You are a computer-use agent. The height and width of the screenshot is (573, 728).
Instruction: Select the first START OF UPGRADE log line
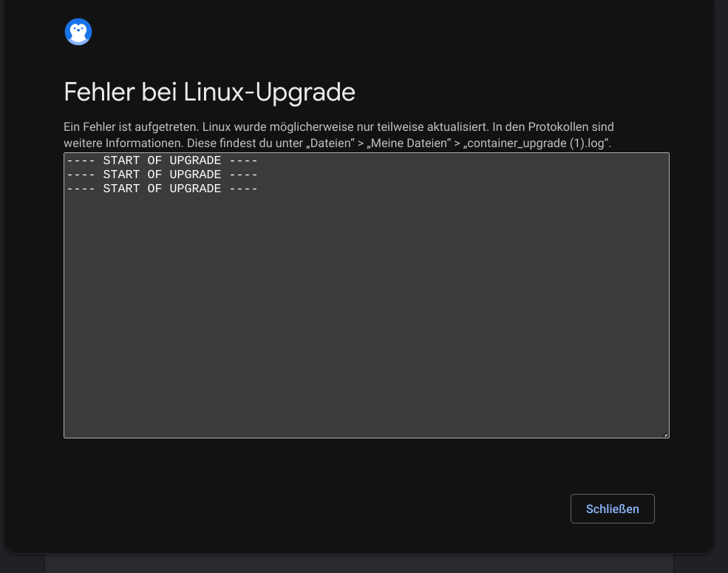162,160
